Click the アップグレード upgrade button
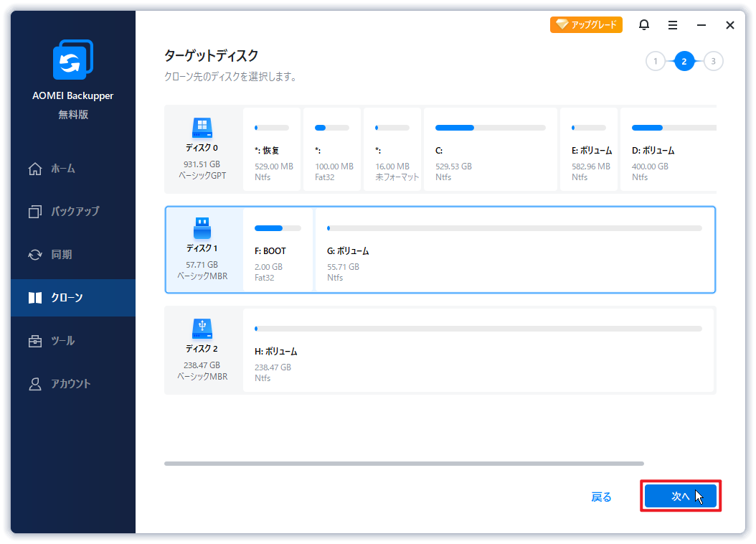The image size is (756, 544). [586, 25]
